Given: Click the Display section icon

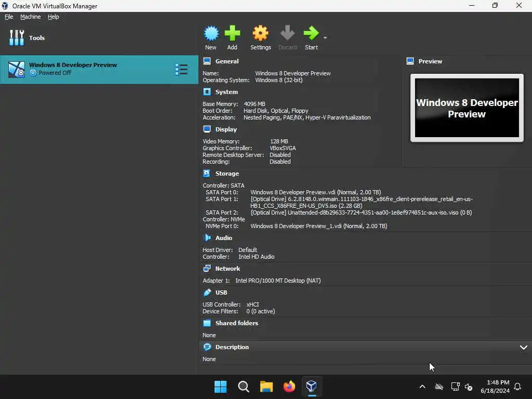Looking at the screenshot, I should [207, 129].
